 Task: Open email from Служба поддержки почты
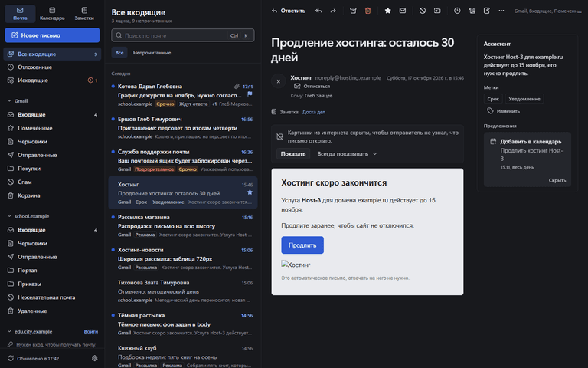click(x=183, y=160)
